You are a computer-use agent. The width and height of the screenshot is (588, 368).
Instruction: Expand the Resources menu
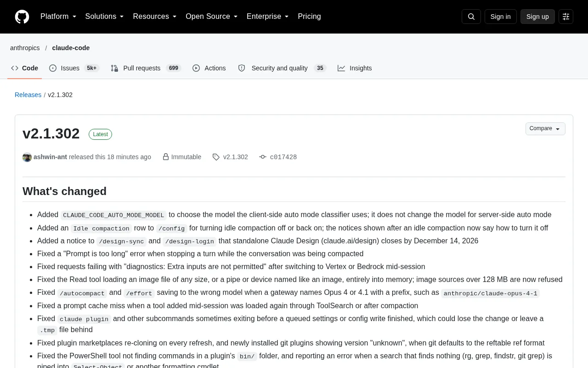155,17
